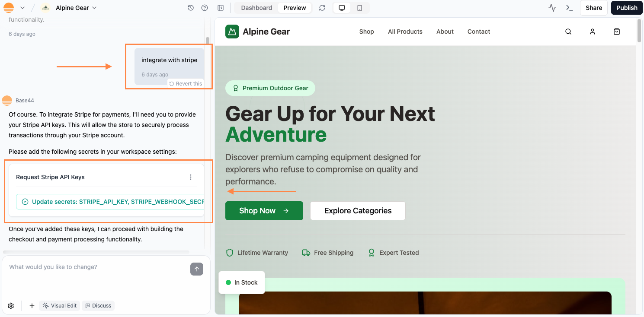Screen dimensions: 644x317
Task: Click the Lifetime Warranty shield icon
Action: click(230, 253)
